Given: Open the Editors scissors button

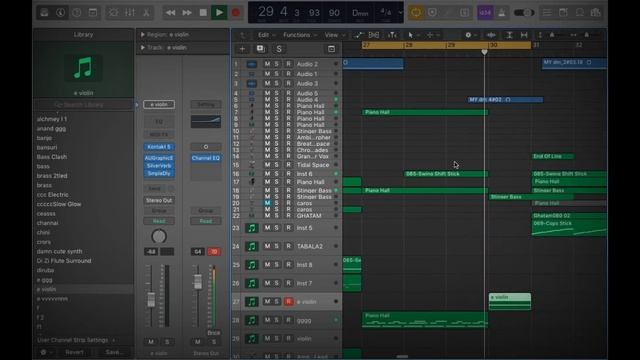Looking at the screenshot, I should pyautogui.click(x=146, y=13).
